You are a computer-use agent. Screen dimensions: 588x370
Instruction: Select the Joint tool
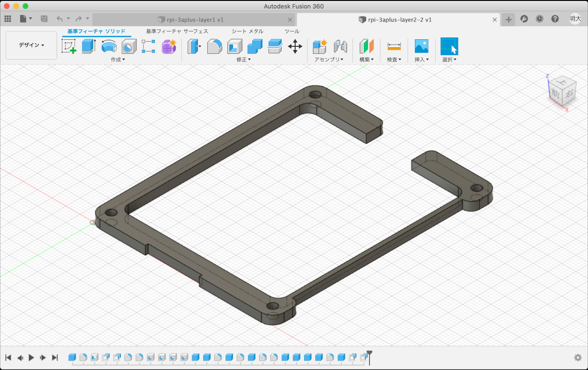340,46
